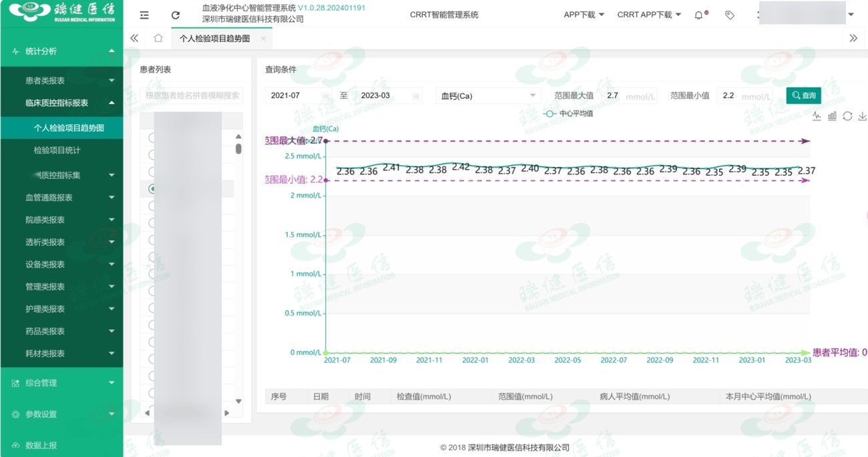Click the tag icon in the header

(730, 15)
